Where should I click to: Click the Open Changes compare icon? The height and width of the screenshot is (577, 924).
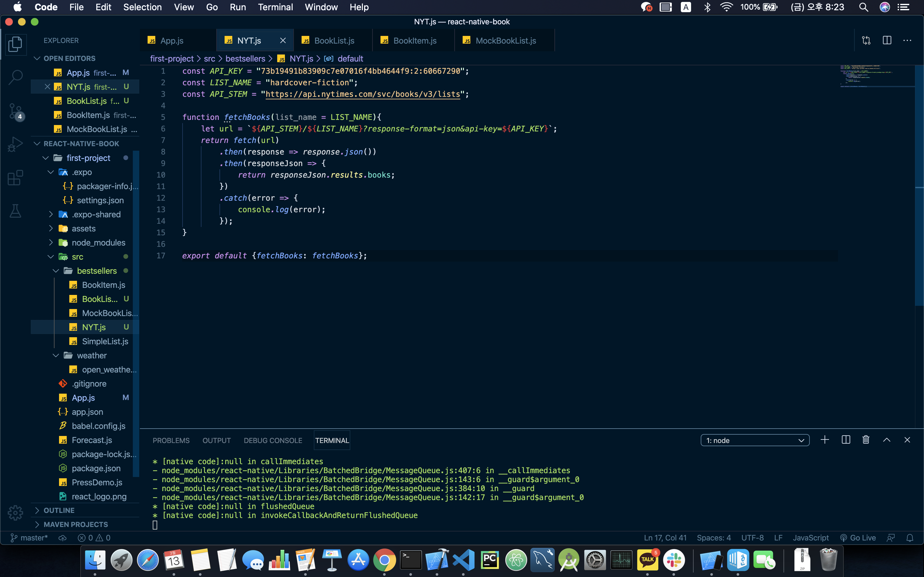[x=866, y=40]
